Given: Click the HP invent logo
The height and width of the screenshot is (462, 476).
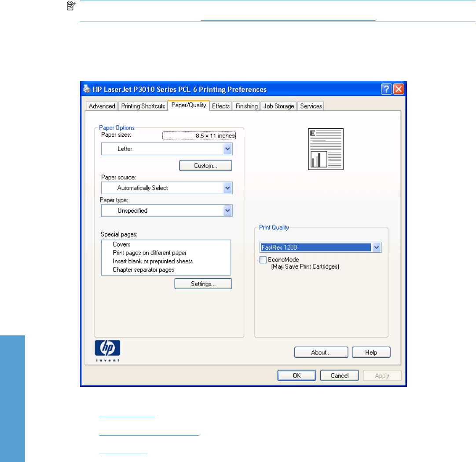Looking at the screenshot, I should click(x=107, y=350).
